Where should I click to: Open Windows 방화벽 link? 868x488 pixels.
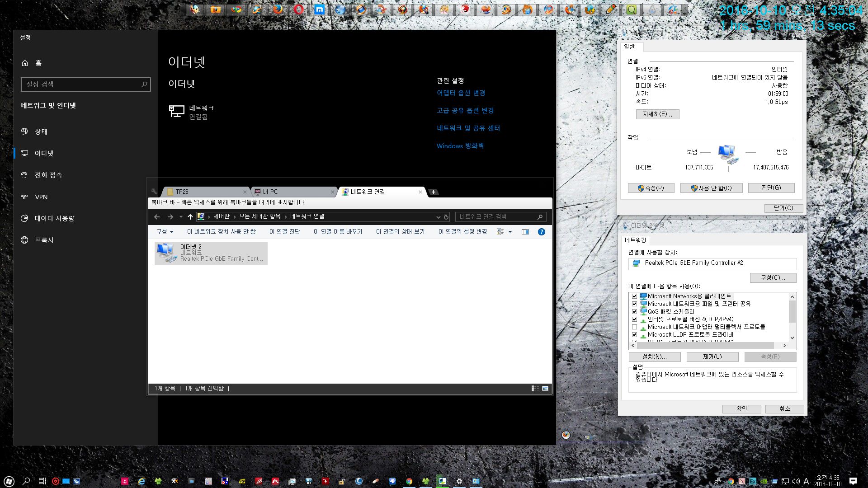tap(460, 145)
